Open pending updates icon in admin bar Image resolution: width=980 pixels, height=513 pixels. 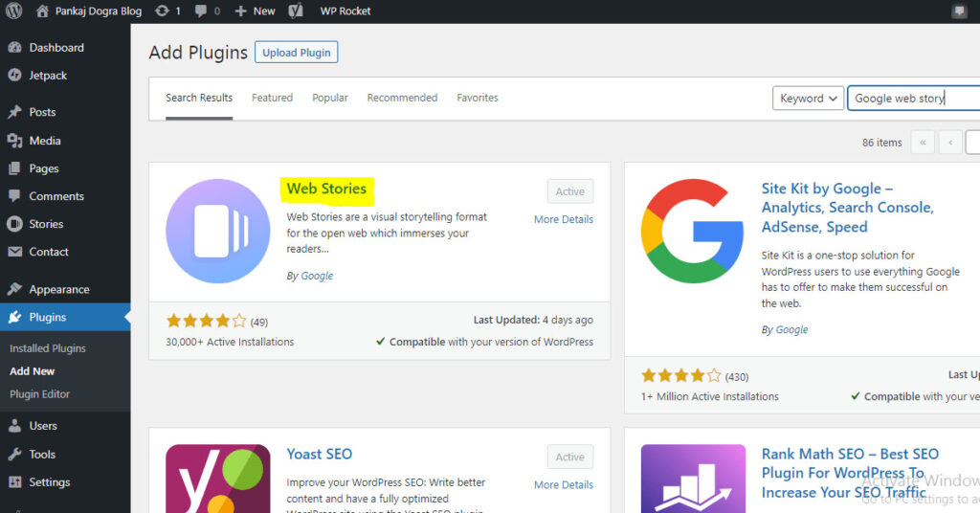pyautogui.click(x=162, y=11)
